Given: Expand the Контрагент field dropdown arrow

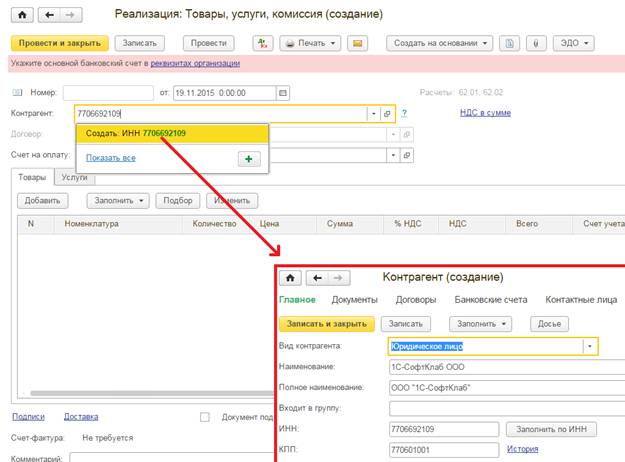Looking at the screenshot, I should (373, 114).
